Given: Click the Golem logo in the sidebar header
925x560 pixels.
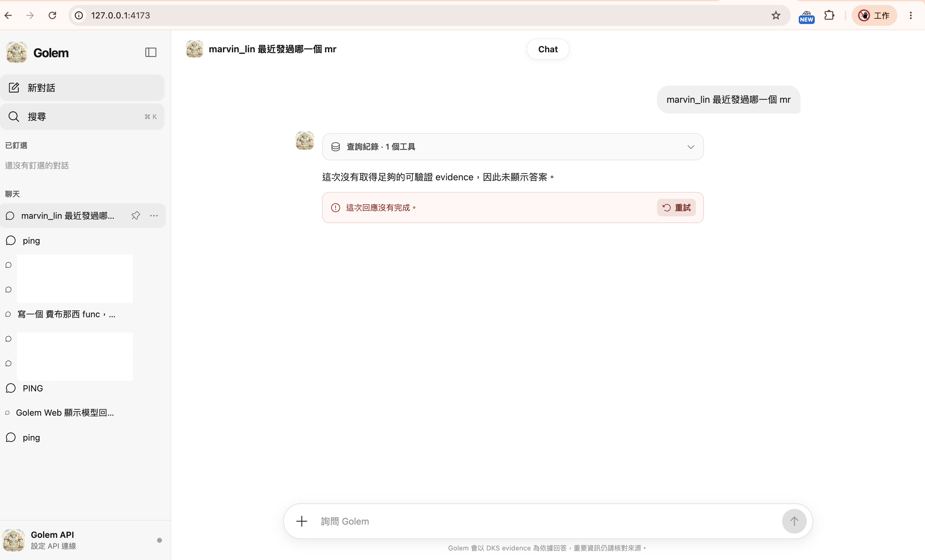Looking at the screenshot, I should [17, 53].
